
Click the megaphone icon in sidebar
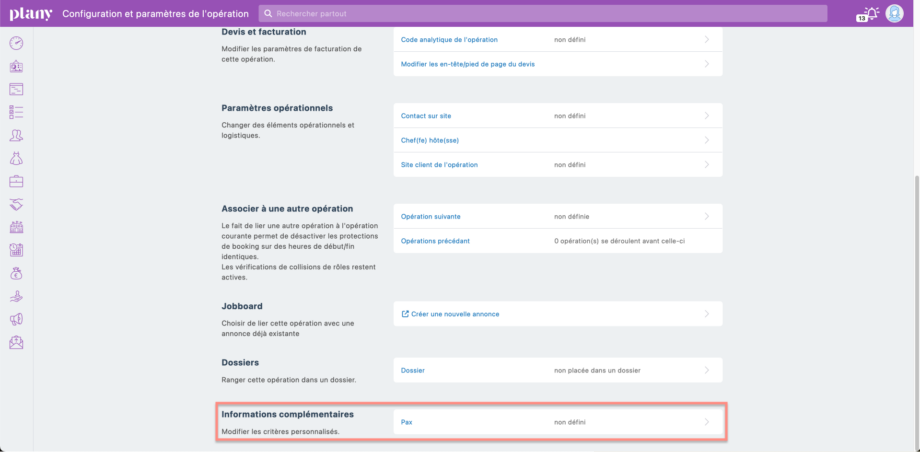click(x=16, y=319)
